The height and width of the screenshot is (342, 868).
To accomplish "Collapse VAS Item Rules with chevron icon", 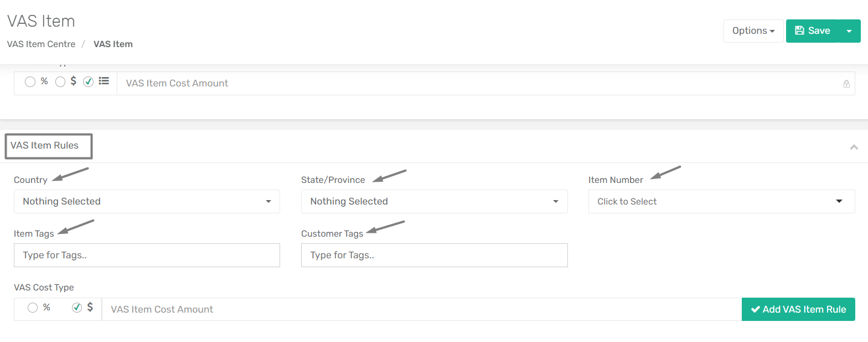I will 854,147.
